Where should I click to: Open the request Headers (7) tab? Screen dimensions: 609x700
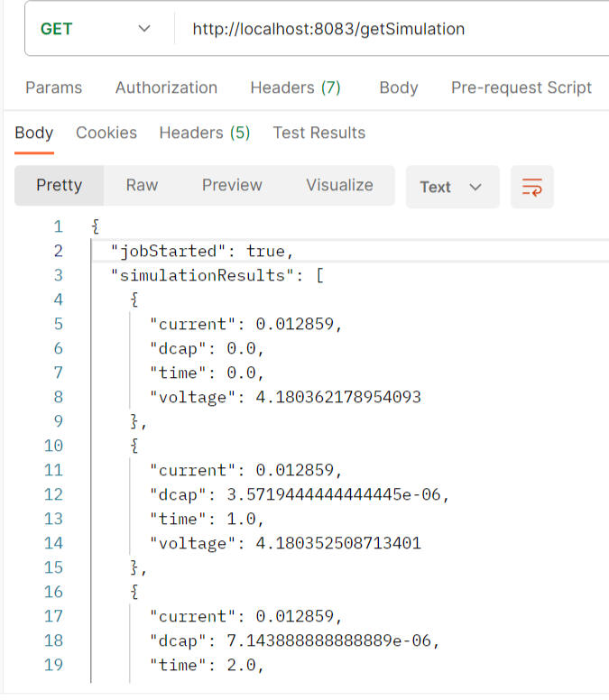295,87
